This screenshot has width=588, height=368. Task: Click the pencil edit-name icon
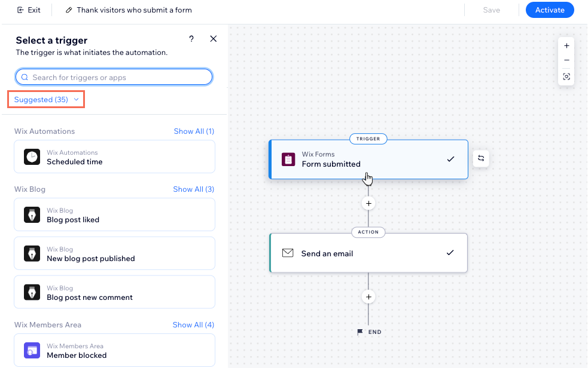pyautogui.click(x=69, y=10)
